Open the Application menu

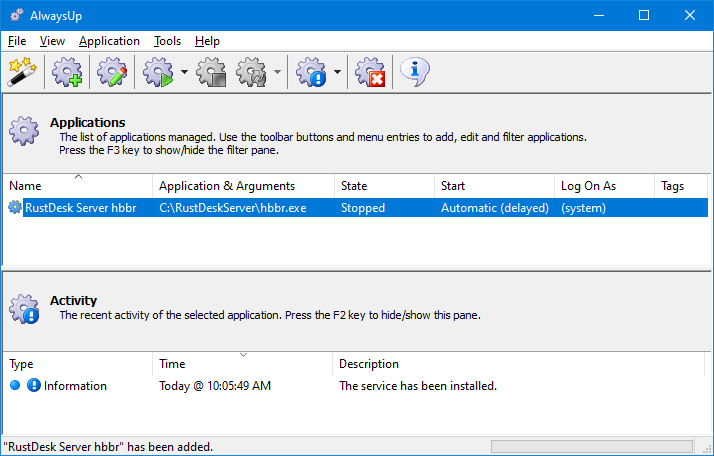pos(109,41)
